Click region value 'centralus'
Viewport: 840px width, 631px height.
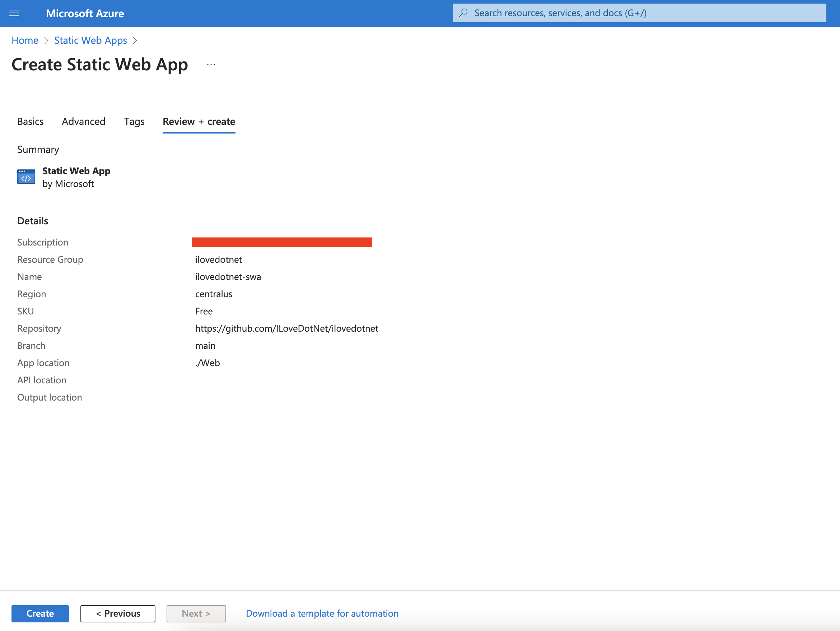point(214,294)
